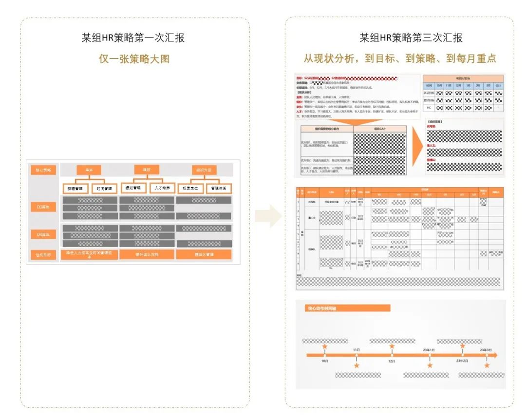Select the 降本 strategy box
The image size is (526, 420).
pos(89,170)
